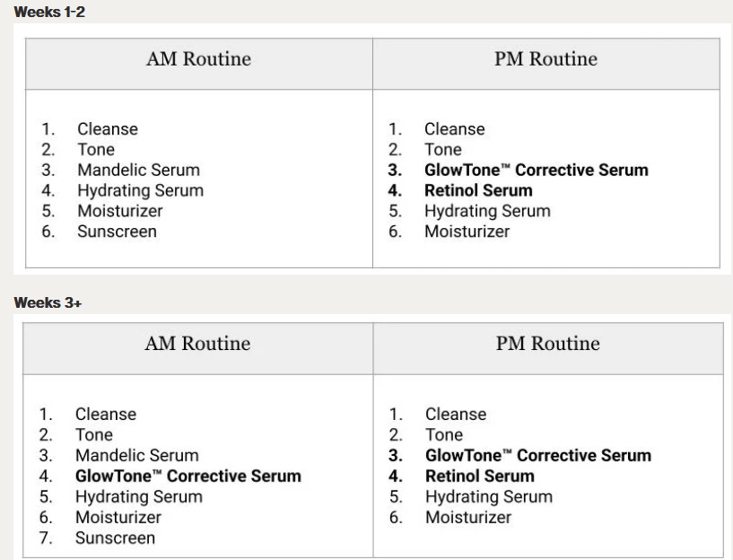Click GlowTone Corrective Serum in Weeks 3+ AM routine
This screenshot has width=733, height=560.
click(188, 477)
